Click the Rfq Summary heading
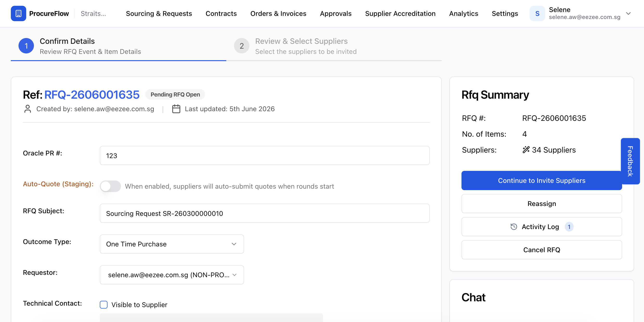 click(495, 95)
